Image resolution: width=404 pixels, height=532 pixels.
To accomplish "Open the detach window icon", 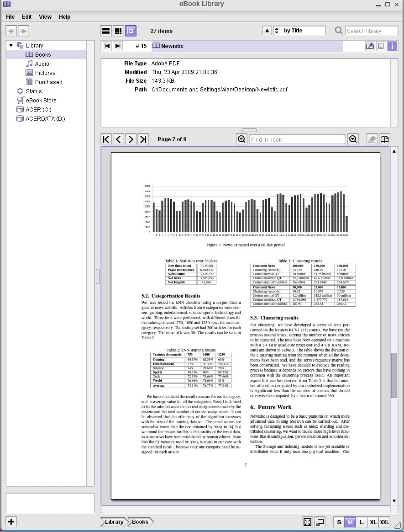I will coord(320,522).
